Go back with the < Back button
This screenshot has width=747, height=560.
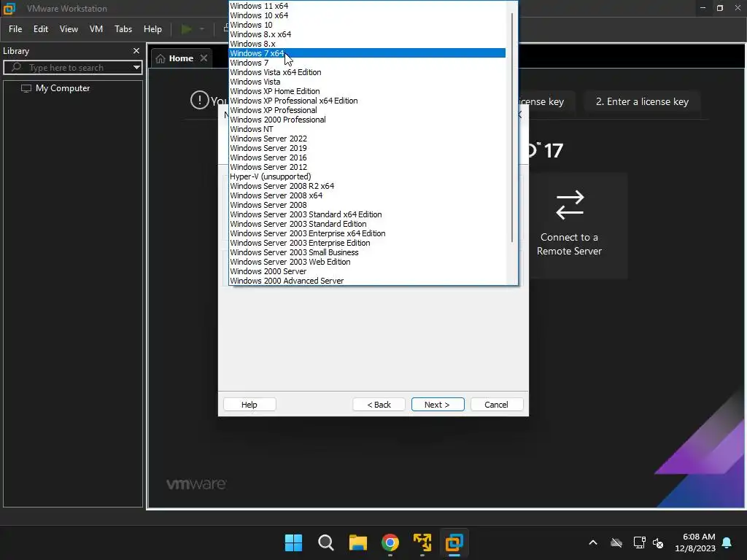379,404
